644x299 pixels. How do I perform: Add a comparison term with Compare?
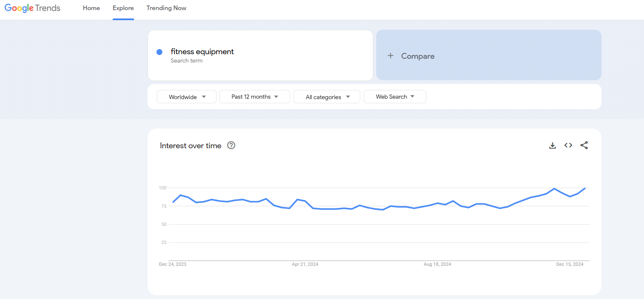click(488, 55)
